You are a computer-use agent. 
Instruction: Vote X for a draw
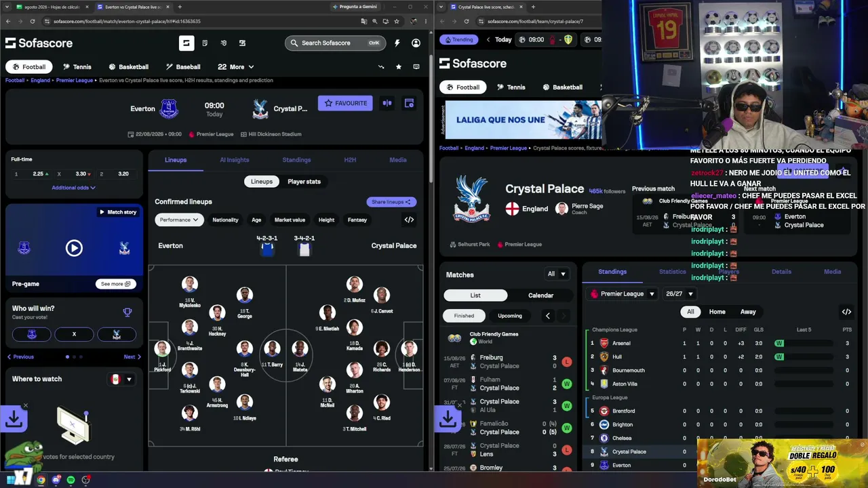pos(74,334)
